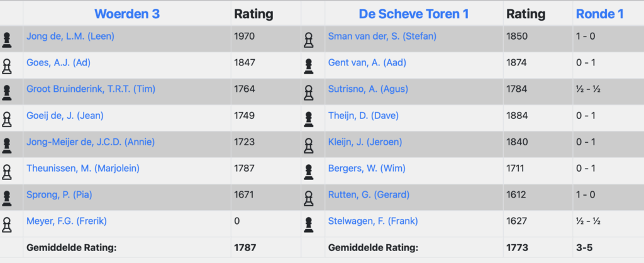Image resolution: width=644 pixels, height=263 pixels.
Task: Click white pawn icon beside Stefan van der Sman
Action: [x=309, y=40]
